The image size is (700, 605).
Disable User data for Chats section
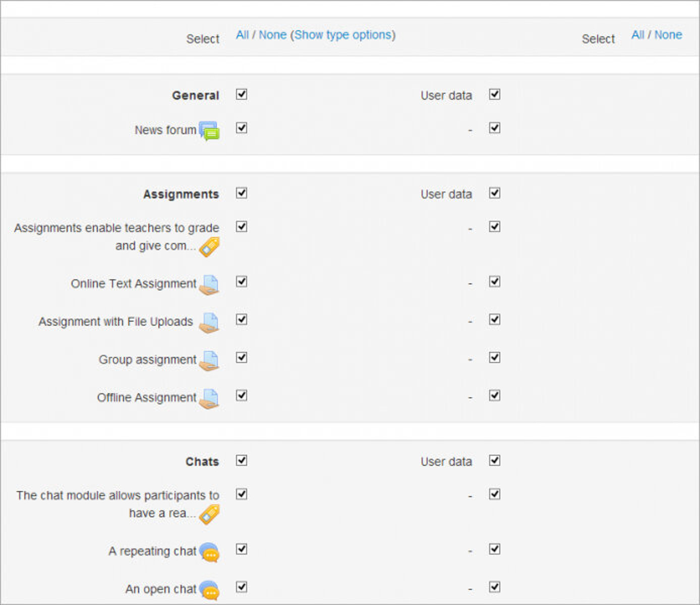495,460
